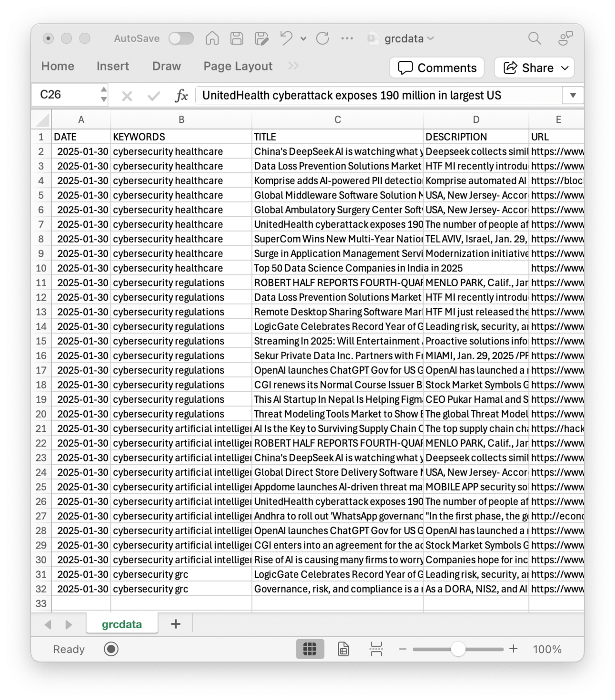
Task: Click cell 'Top 50 Data Science Companies in India'
Action: click(337, 268)
